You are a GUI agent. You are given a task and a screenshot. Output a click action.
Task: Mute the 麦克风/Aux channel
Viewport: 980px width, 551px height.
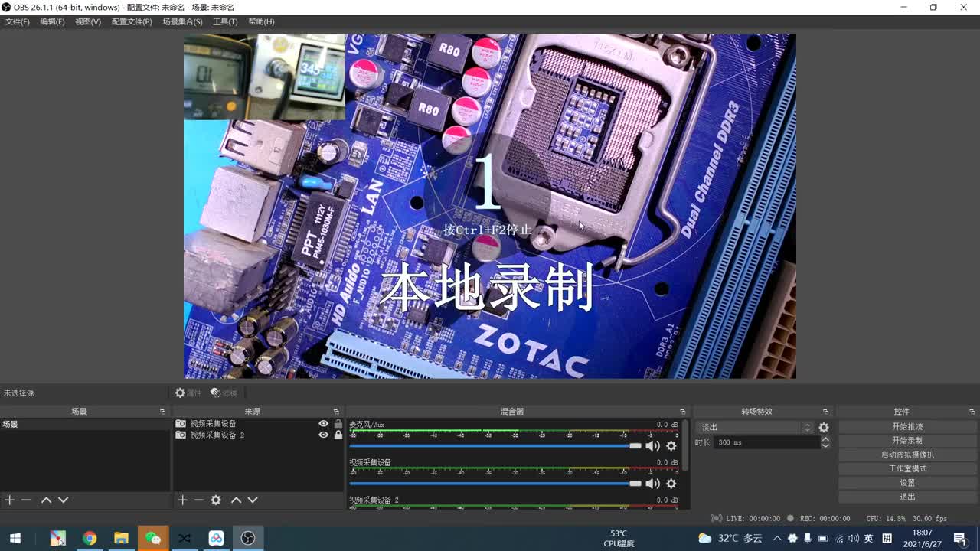tap(652, 445)
